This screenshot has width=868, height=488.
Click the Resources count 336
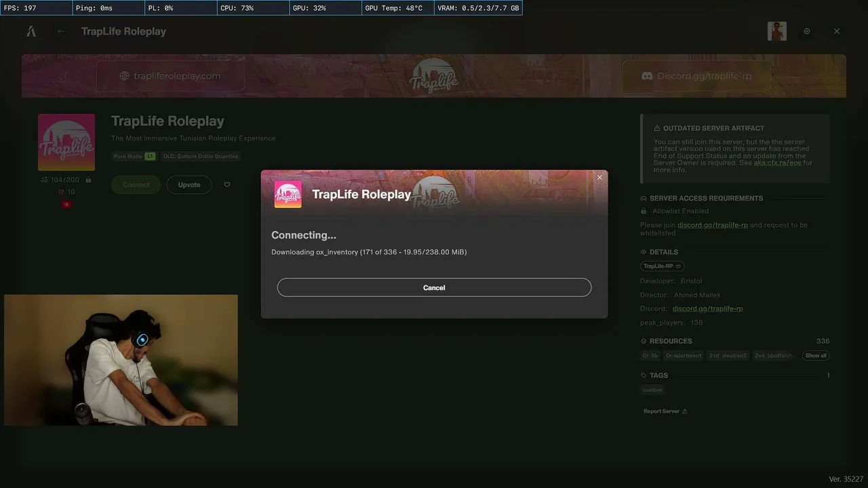coord(823,341)
